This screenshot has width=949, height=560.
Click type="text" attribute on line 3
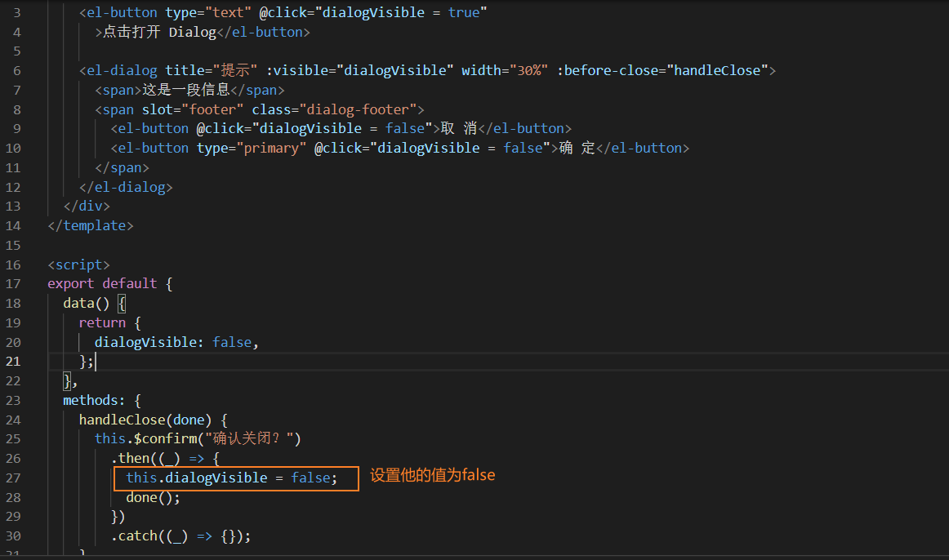click(x=208, y=13)
